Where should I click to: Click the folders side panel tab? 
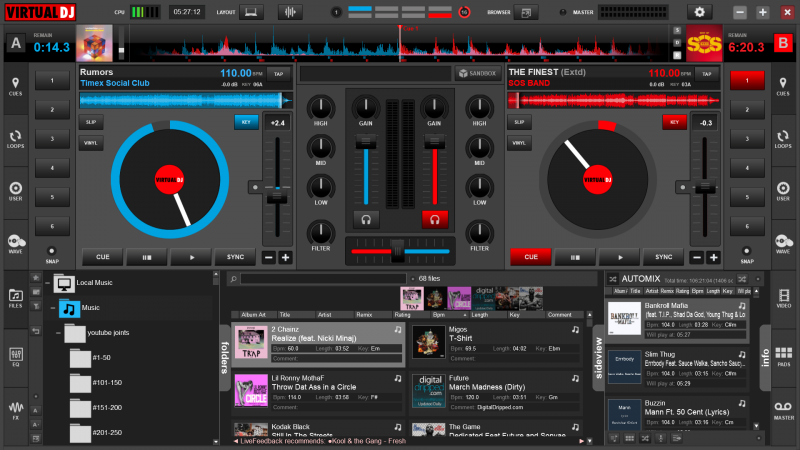(225, 358)
